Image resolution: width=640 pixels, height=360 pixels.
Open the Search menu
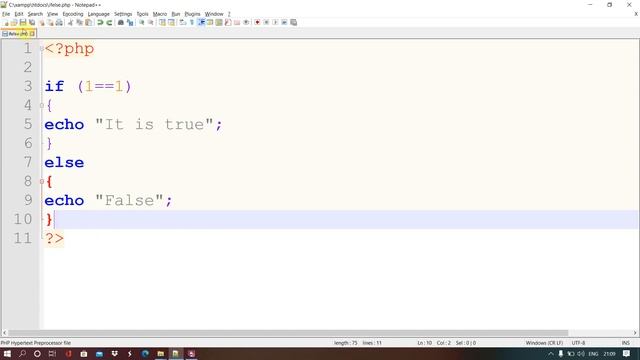point(35,14)
